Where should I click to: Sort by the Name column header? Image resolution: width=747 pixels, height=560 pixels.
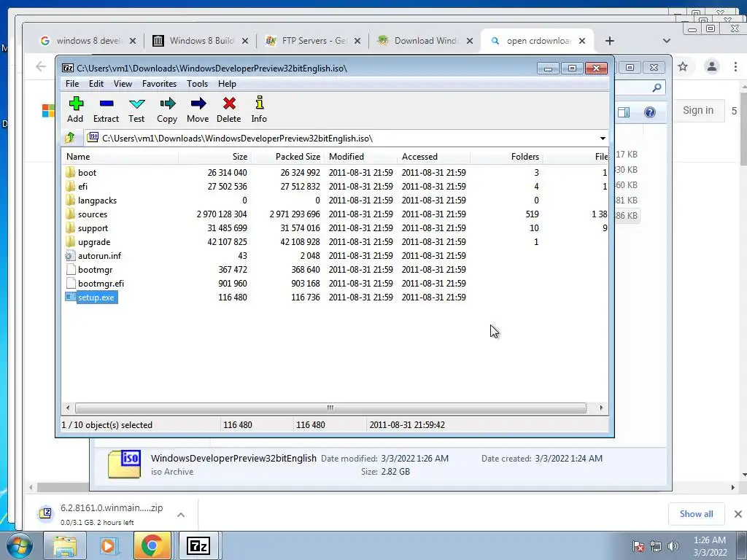point(120,157)
